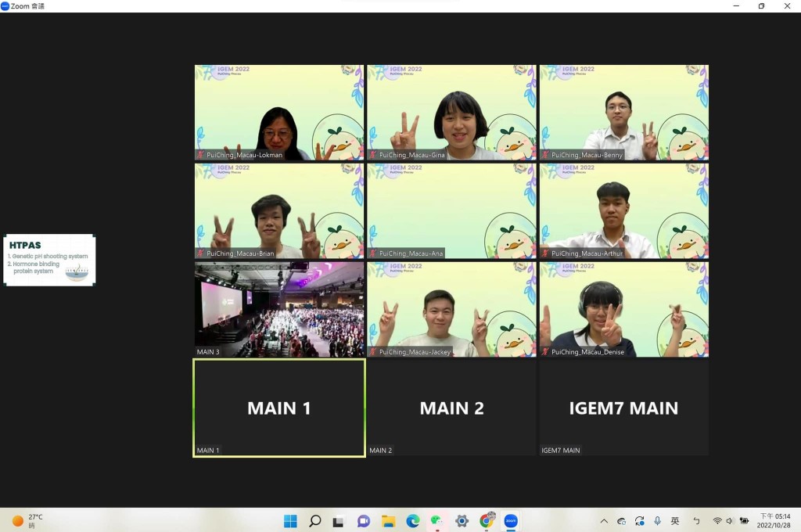801x532 pixels.
Task: Open Task View on taskbar
Action: (339, 521)
